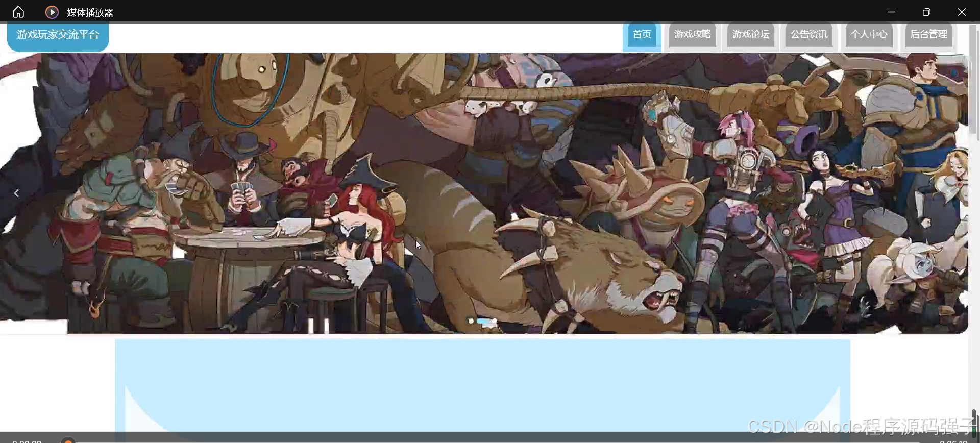Click the orange video progress knob

[67, 440]
